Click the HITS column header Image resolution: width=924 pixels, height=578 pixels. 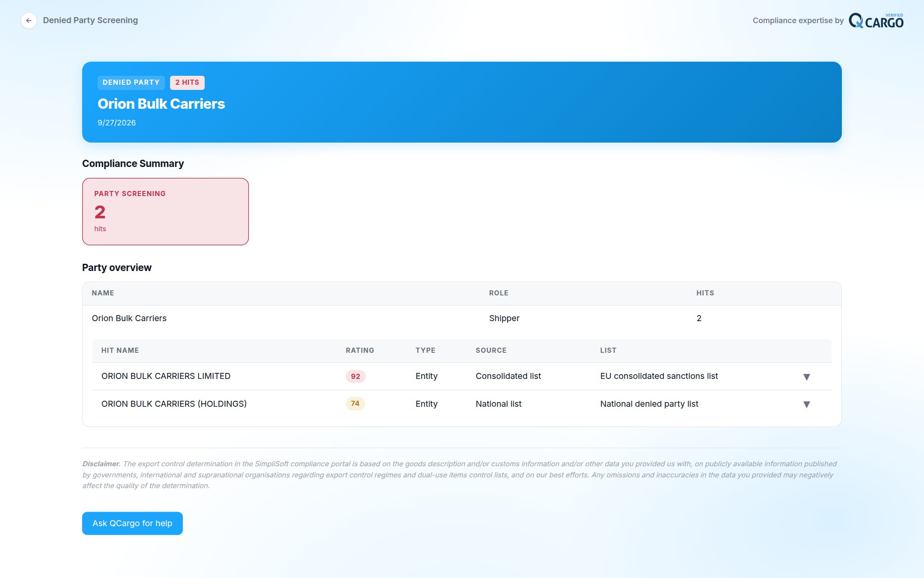click(x=705, y=293)
